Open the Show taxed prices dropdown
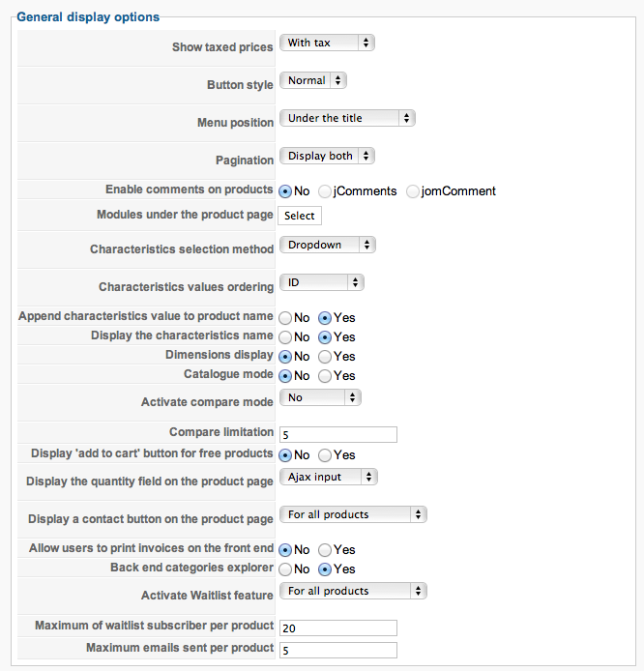Image resolution: width=644 pixels, height=671 pixels. 326,43
